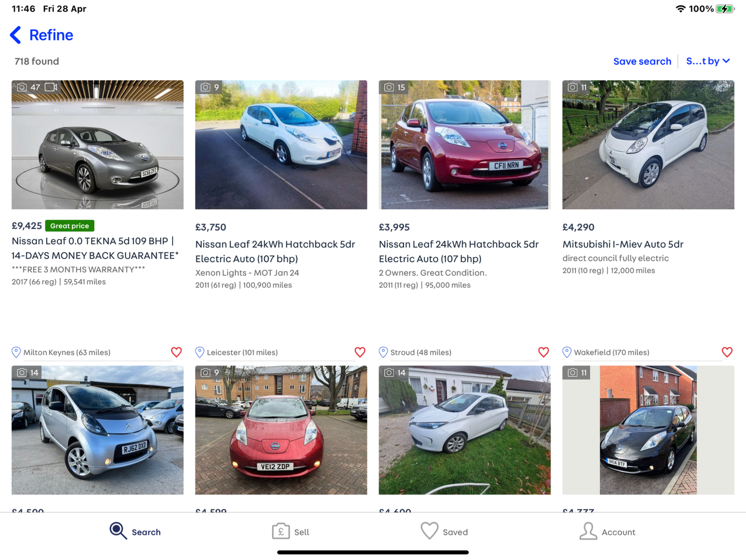Image resolution: width=746 pixels, height=560 pixels.
Task: Tap the pound-sign Sell icon
Action: tap(281, 531)
